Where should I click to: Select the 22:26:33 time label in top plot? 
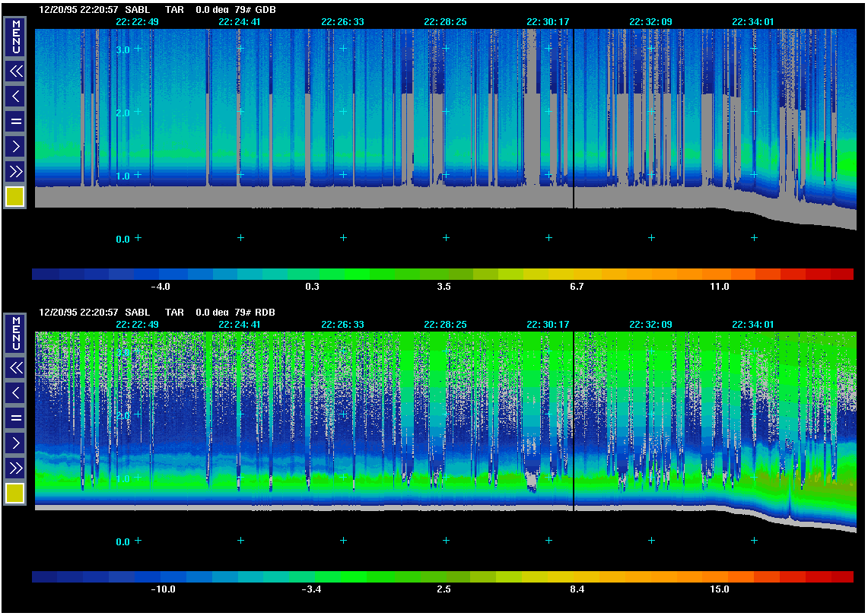(342, 22)
